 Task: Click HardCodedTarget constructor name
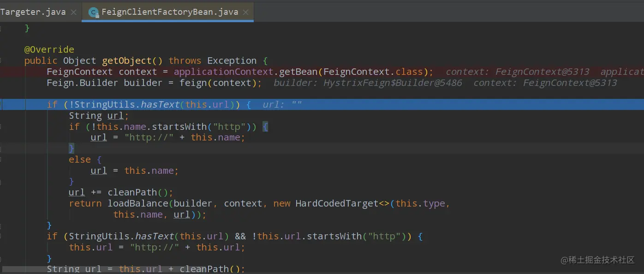click(x=337, y=203)
